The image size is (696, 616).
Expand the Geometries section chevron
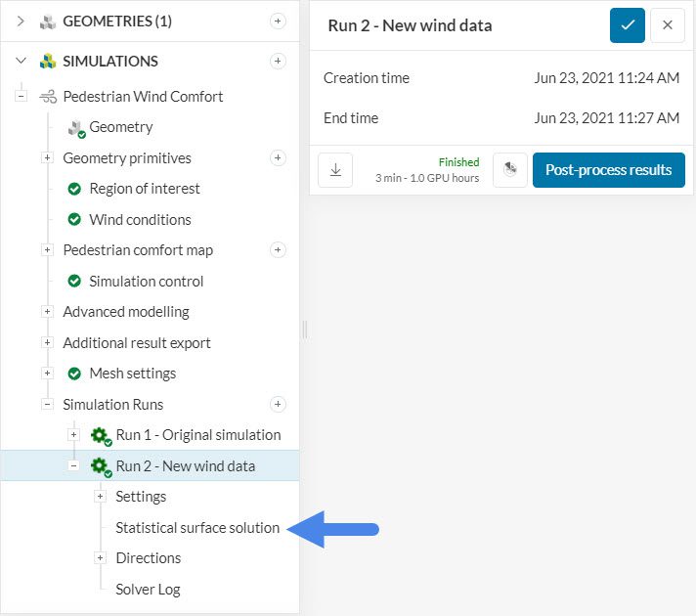[x=22, y=21]
